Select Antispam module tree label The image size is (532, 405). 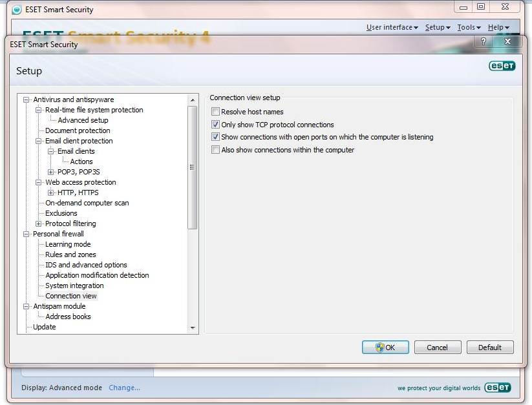click(59, 306)
